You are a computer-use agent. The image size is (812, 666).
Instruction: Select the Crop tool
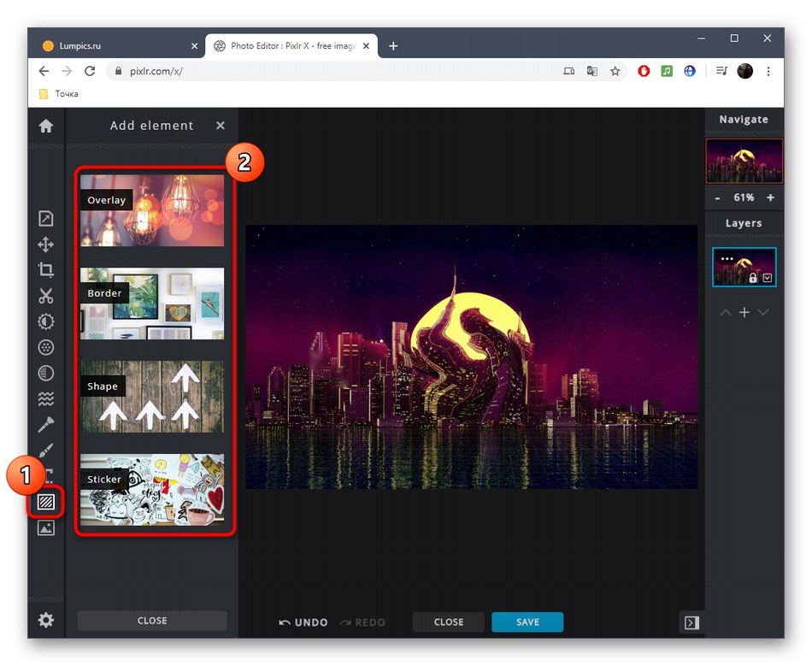click(45, 270)
